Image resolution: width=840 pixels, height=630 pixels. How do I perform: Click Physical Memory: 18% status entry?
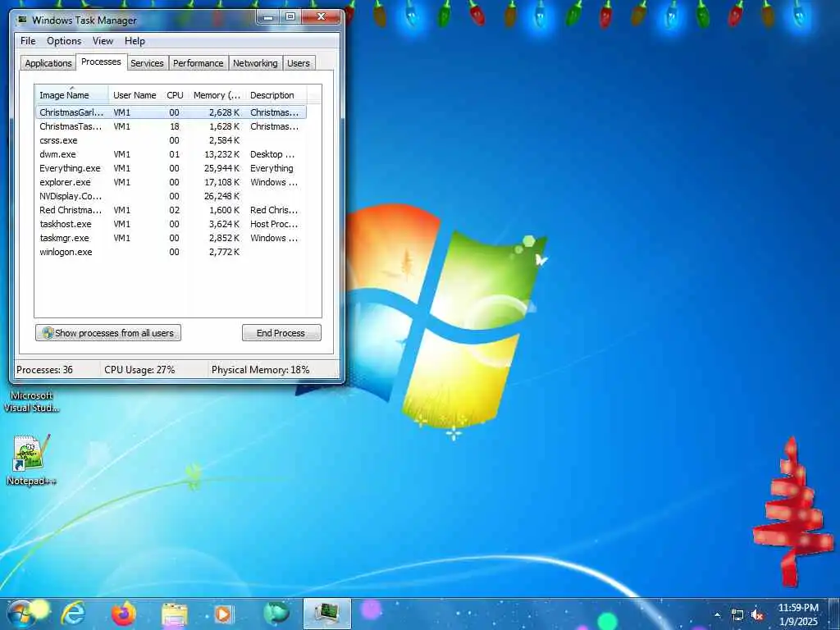click(x=260, y=370)
